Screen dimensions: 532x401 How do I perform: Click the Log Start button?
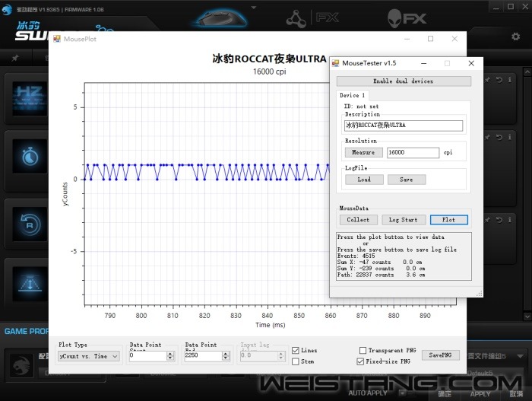tap(403, 220)
